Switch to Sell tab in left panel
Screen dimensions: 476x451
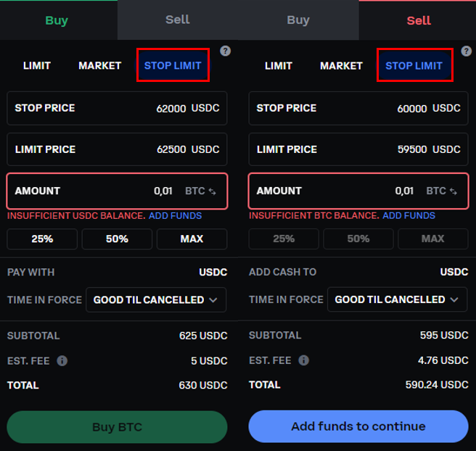tap(177, 20)
